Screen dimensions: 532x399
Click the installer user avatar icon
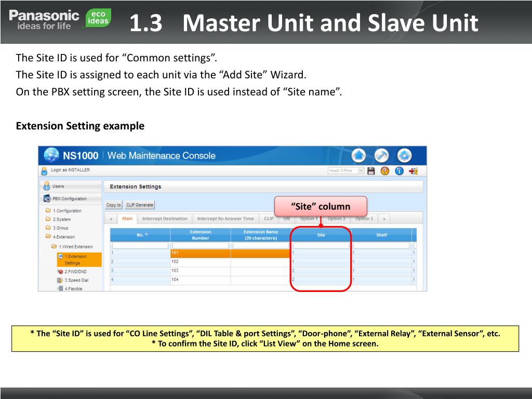[x=44, y=170]
